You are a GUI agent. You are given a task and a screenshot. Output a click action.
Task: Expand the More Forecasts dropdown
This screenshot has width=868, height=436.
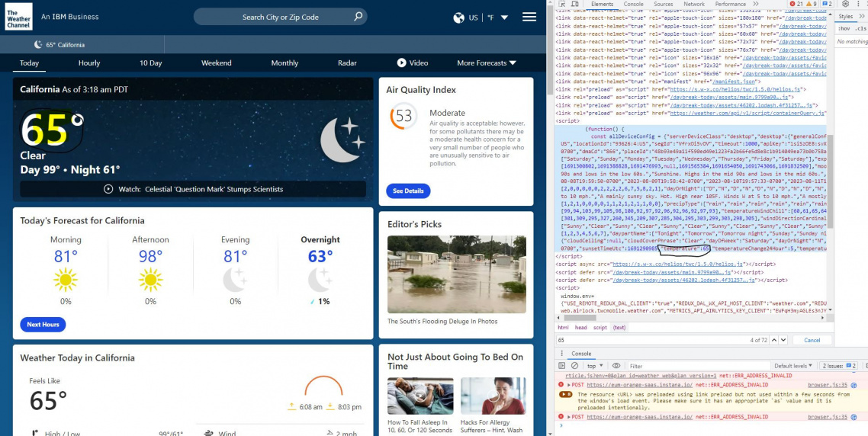[x=487, y=63]
